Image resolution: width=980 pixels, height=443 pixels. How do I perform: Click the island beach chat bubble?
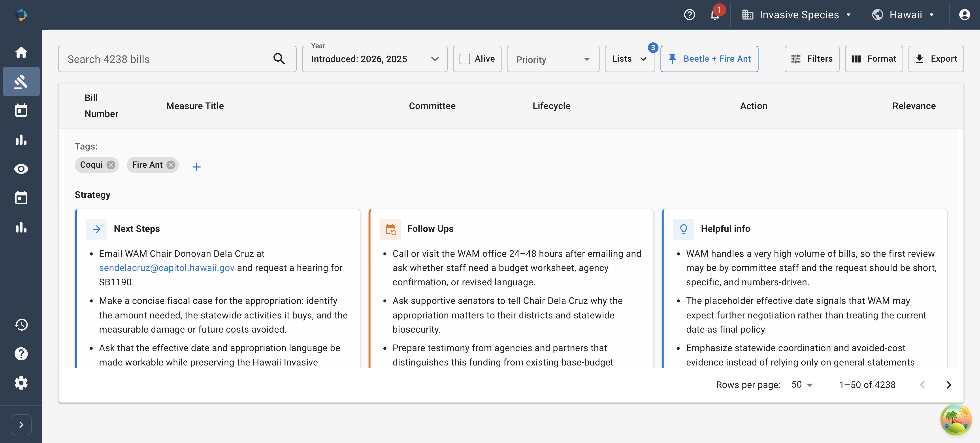(x=956, y=419)
